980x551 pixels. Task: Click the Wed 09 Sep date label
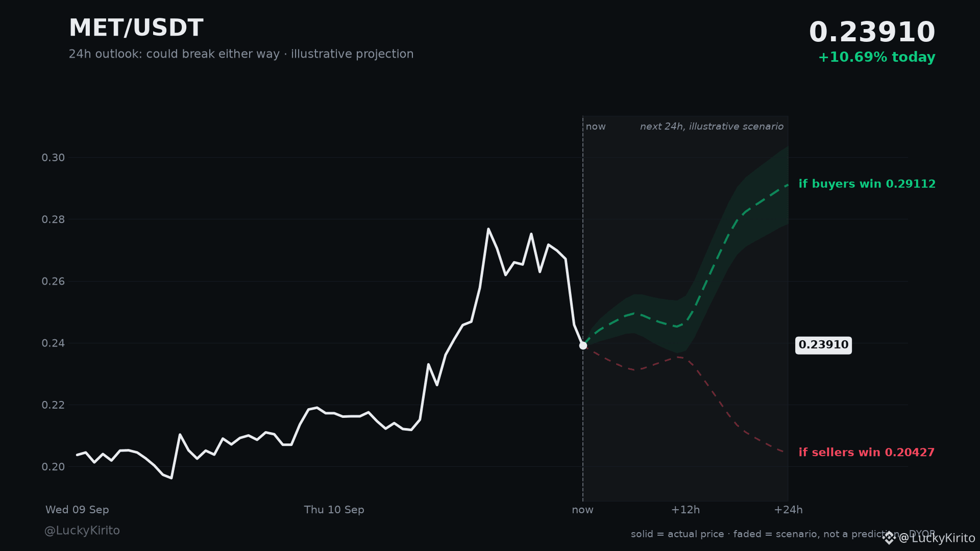pos(77,510)
